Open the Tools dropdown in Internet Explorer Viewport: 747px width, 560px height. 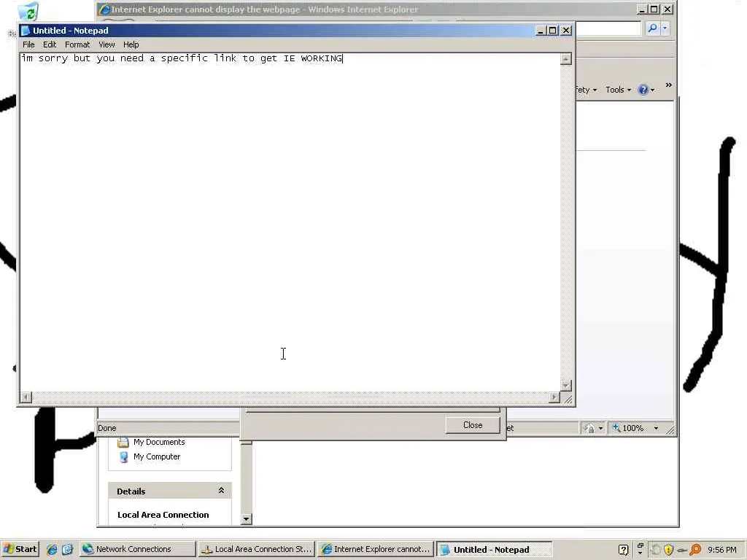[x=618, y=90]
